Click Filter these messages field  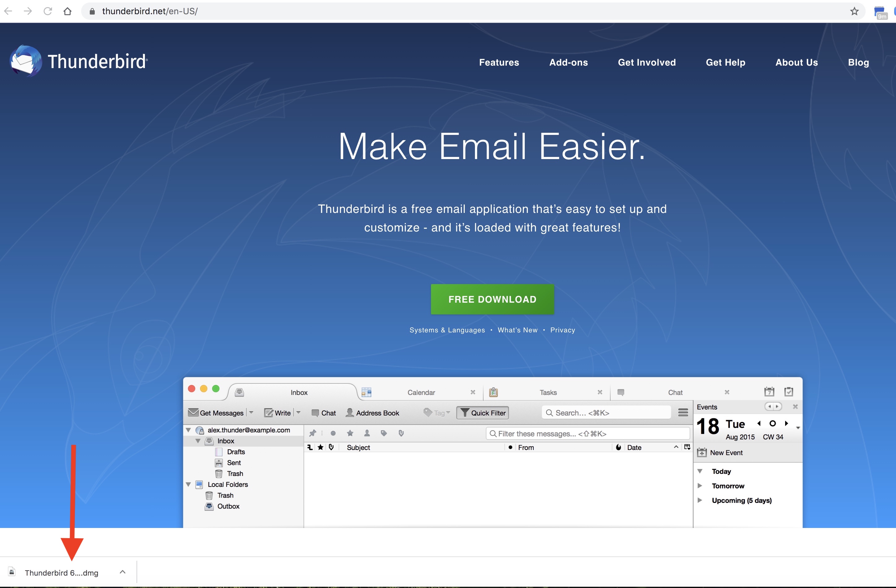coord(588,433)
